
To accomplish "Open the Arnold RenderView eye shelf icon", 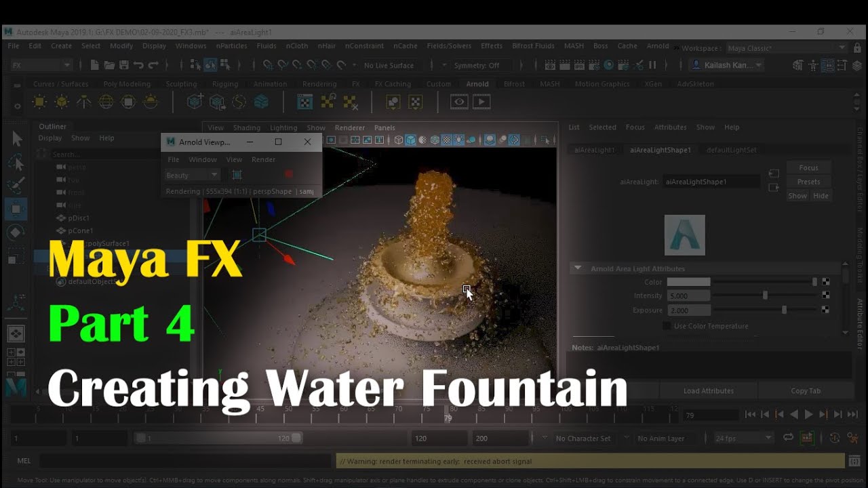I will (459, 102).
